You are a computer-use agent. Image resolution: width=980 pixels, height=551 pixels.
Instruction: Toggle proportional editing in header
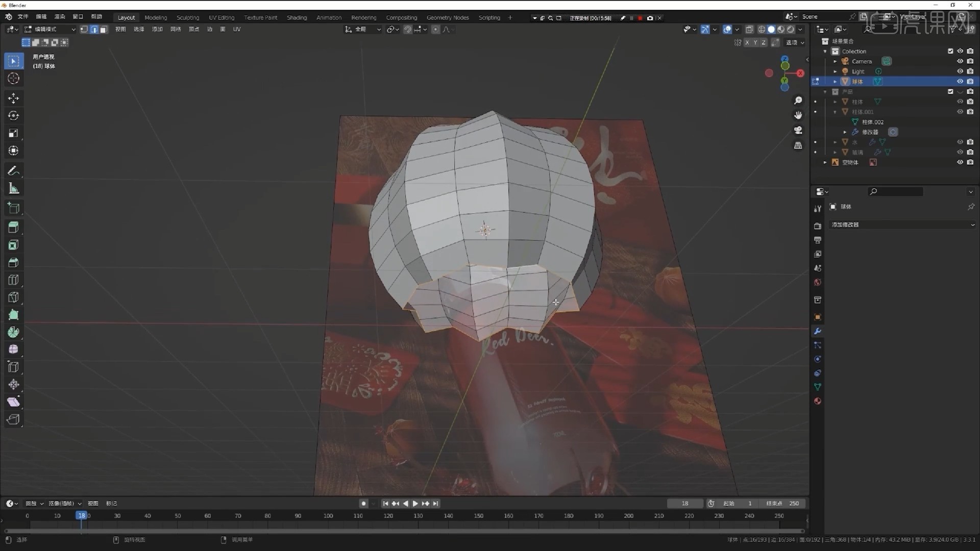tap(435, 30)
